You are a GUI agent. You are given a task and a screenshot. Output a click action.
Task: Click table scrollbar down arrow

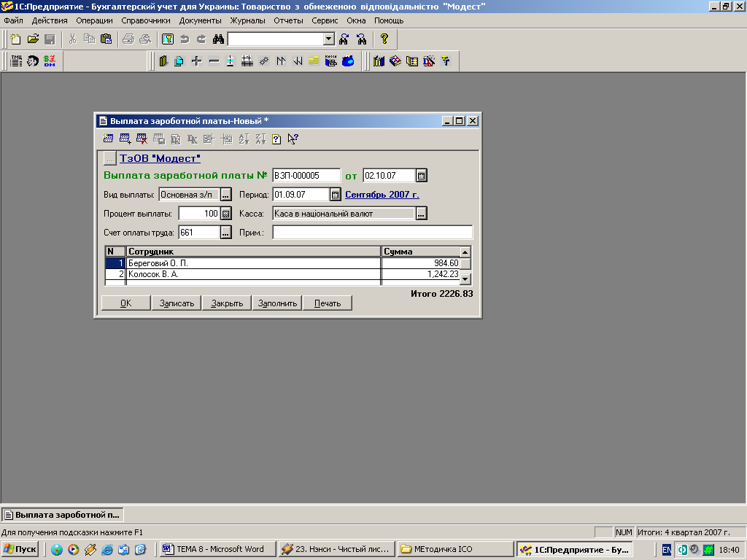click(x=465, y=279)
